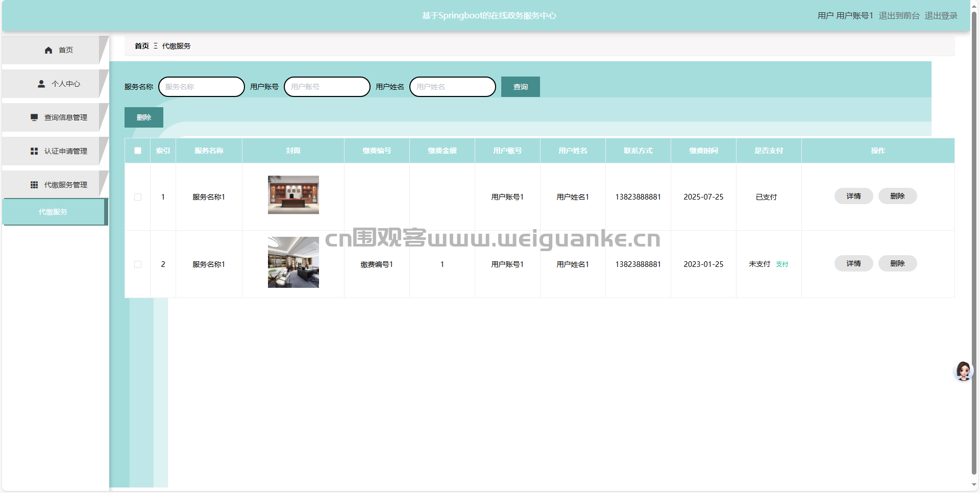Click the person icon for 个人中心
The image size is (980, 493).
pyautogui.click(x=41, y=84)
